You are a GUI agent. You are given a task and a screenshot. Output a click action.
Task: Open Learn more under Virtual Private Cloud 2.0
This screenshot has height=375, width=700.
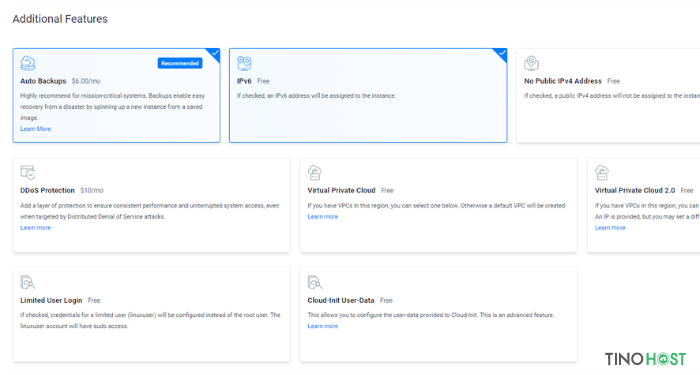coord(610,228)
